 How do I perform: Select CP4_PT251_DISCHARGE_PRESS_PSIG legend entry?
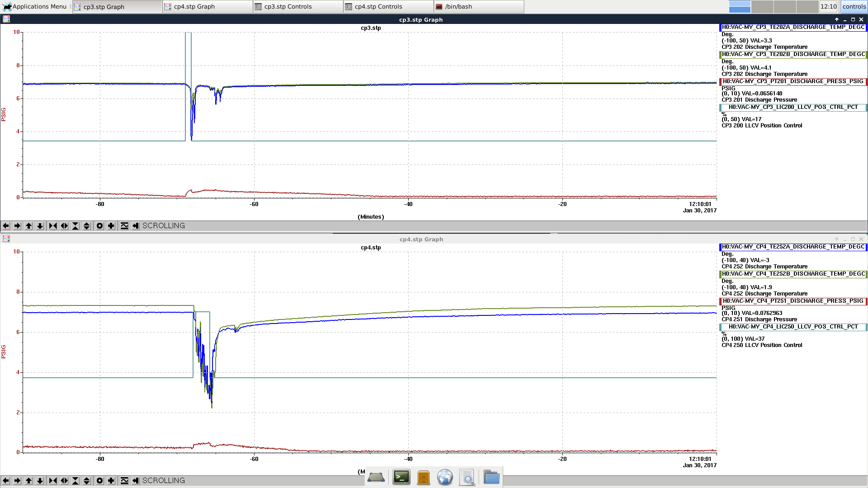click(x=793, y=301)
